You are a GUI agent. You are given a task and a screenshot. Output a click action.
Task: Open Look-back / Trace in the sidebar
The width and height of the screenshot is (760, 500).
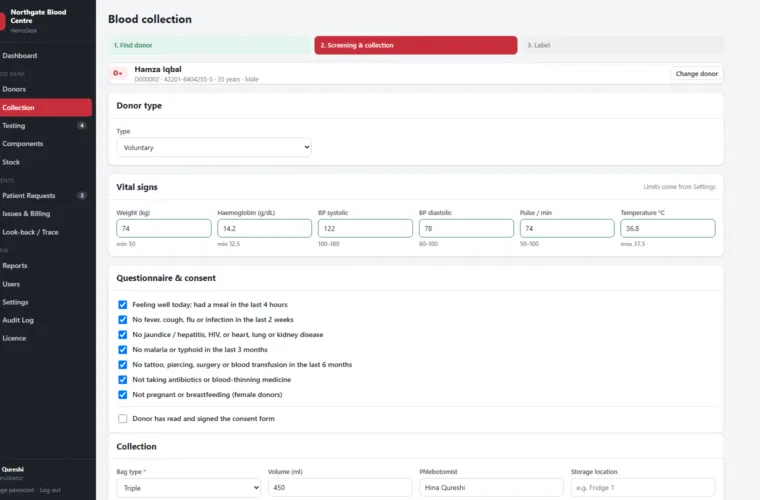pyautogui.click(x=46, y=232)
